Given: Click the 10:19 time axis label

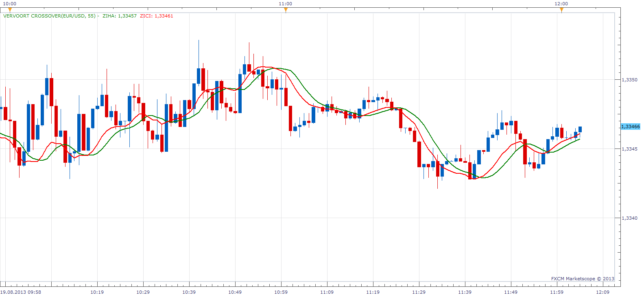Looking at the screenshot, I should 97,292.
